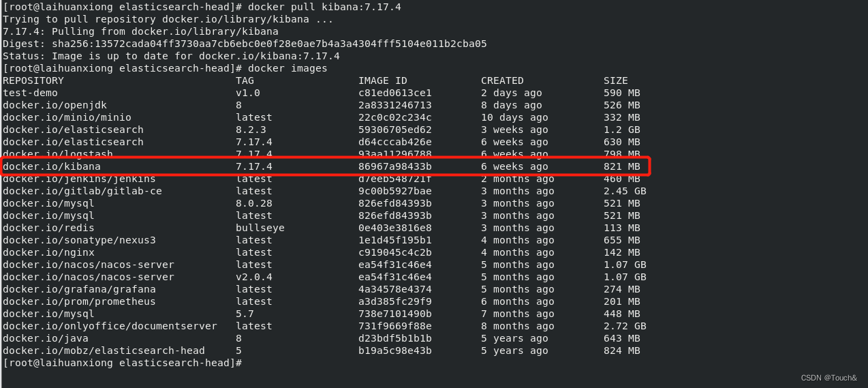Select image ID '22c0c02c234c'
The image size is (868, 388).
click(x=395, y=117)
